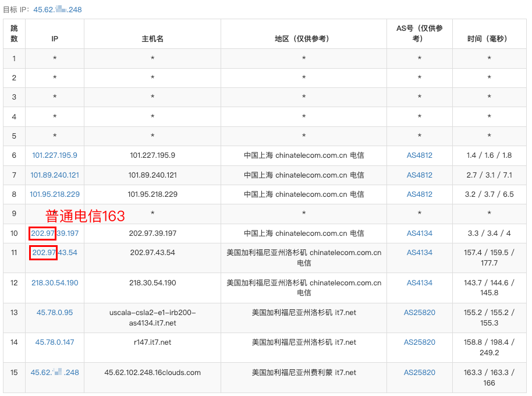
Task: Open AS25820 in the r147.it7.net row
Action: (x=419, y=342)
